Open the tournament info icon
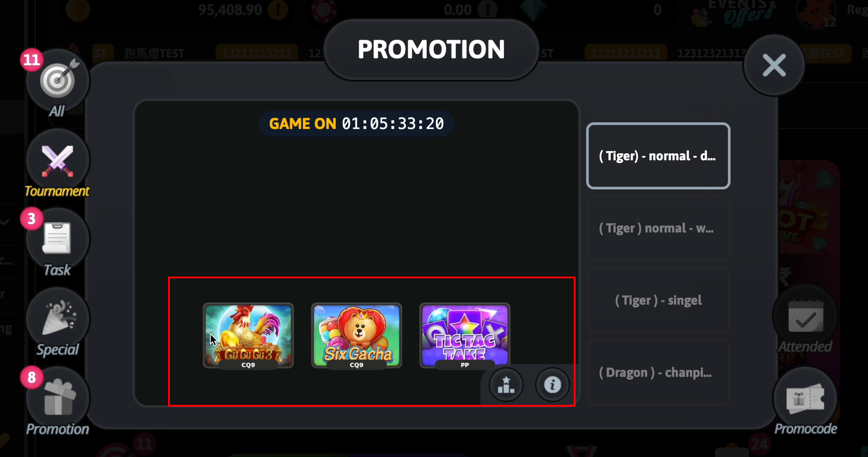 tap(552, 385)
